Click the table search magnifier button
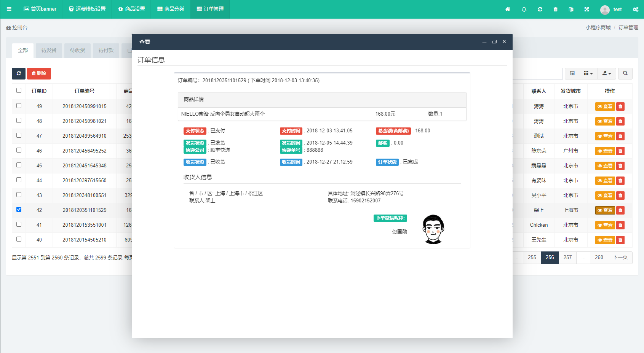Screen dimensions: 644x353 pyautogui.click(x=625, y=73)
